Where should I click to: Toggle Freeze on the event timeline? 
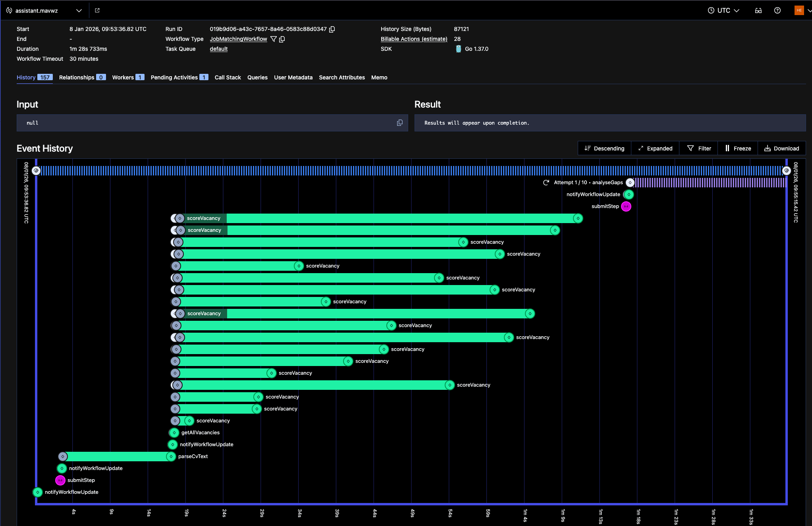click(x=738, y=148)
